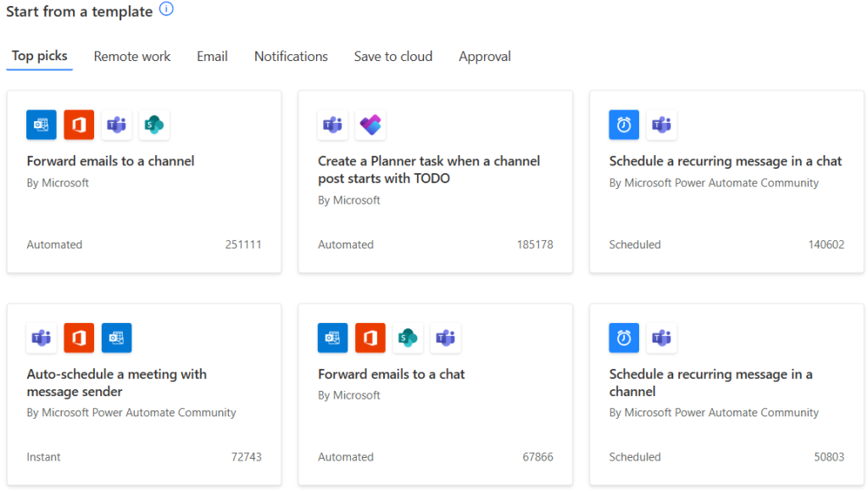This screenshot has width=868, height=491.
Task: Click the info icon beside Start from a template
Action: (166, 10)
